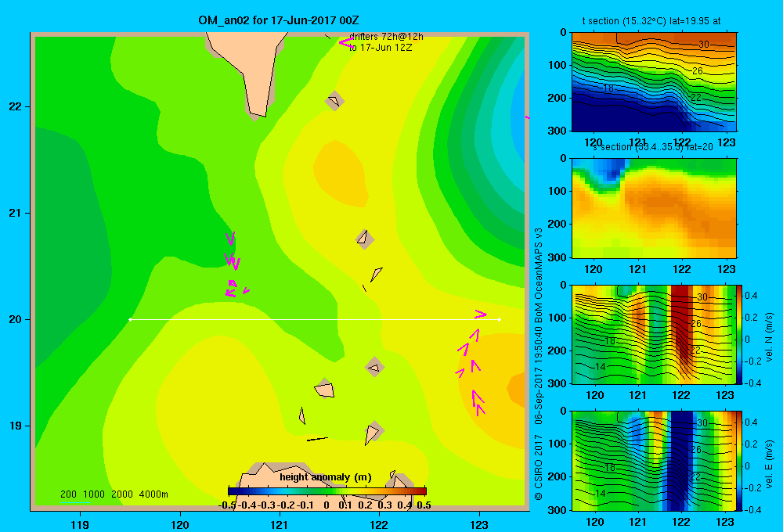The image size is (783, 532).
Task: Click the left endpoint of white transect line
Action: coord(130,319)
